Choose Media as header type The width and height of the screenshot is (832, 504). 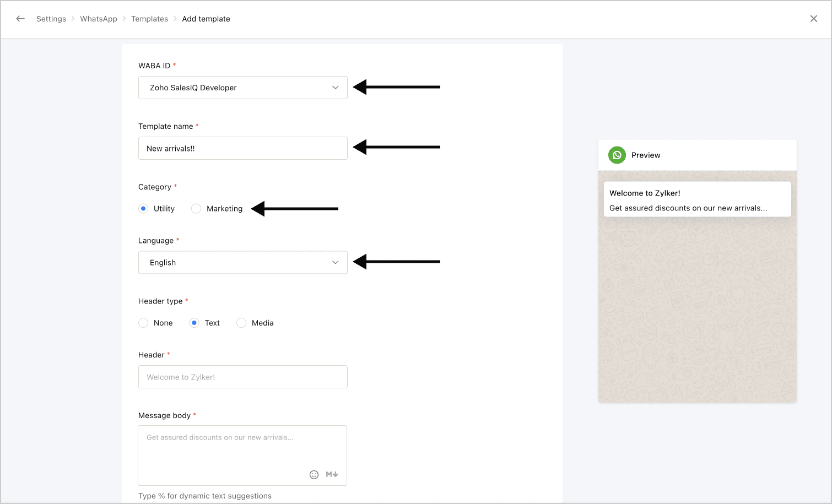[x=241, y=323]
